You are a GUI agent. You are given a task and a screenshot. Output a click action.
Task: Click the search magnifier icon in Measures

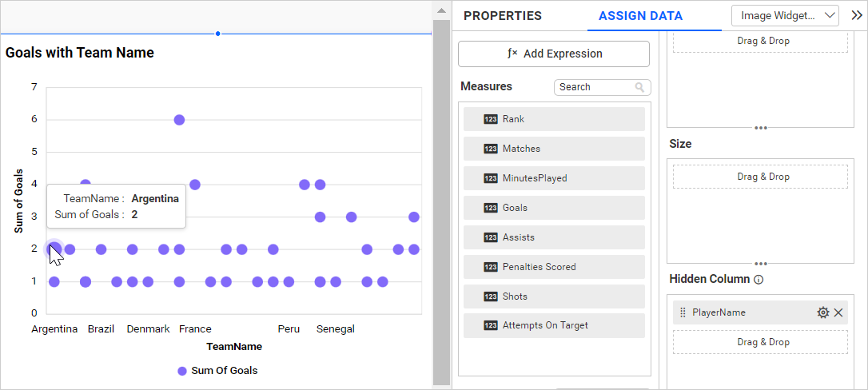(x=640, y=87)
